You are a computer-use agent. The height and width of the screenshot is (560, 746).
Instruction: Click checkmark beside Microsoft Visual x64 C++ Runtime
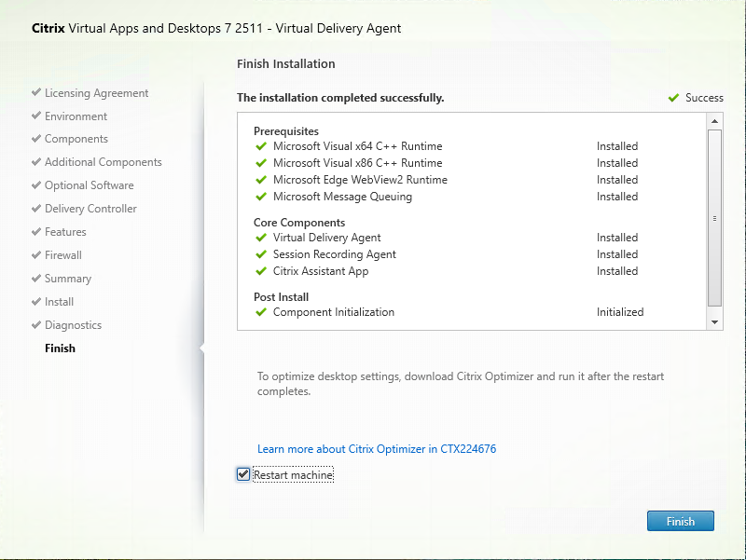pos(261,146)
